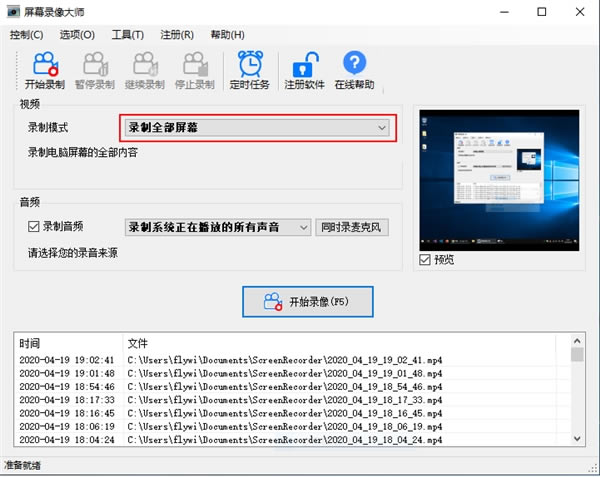The height and width of the screenshot is (477, 600).
Task: Click file path 2020_04_19_18_17_33.mp4
Action: point(285,400)
